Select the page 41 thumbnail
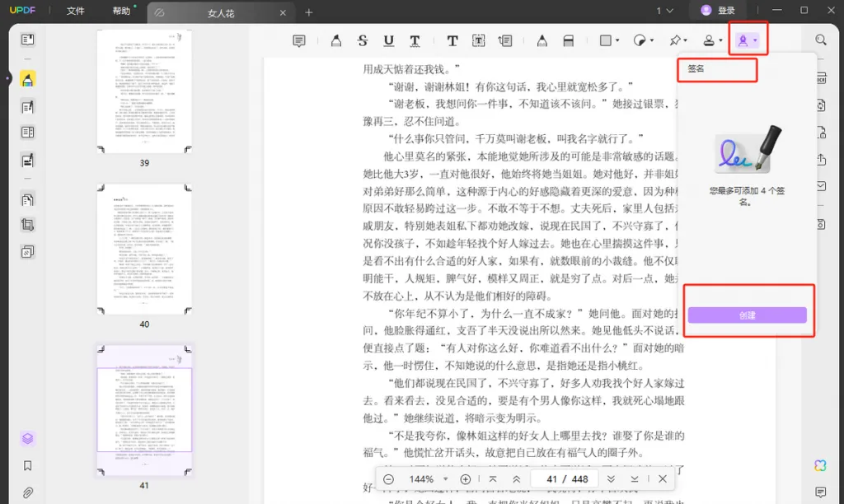844x504 pixels. 144,411
